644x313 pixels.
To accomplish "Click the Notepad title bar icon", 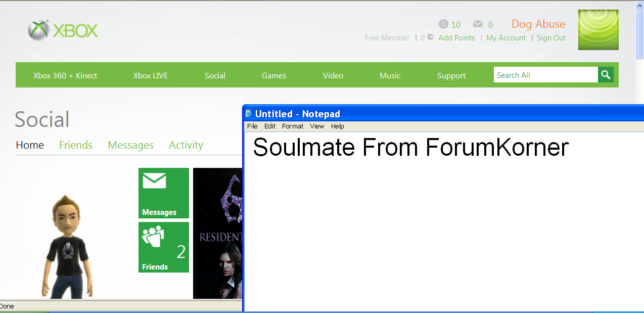I will pyautogui.click(x=249, y=113).
